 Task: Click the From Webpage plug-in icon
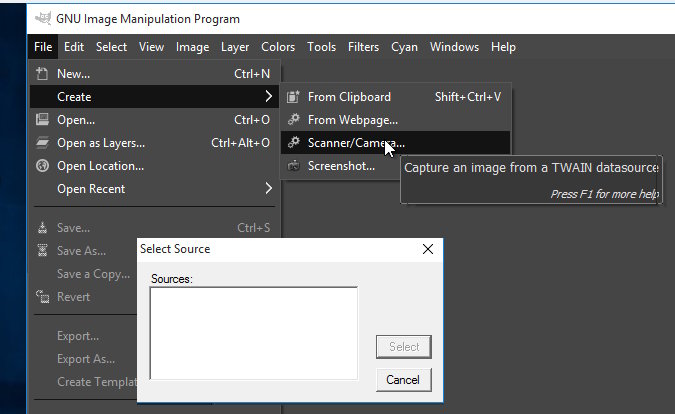click(x=294, y=119)
